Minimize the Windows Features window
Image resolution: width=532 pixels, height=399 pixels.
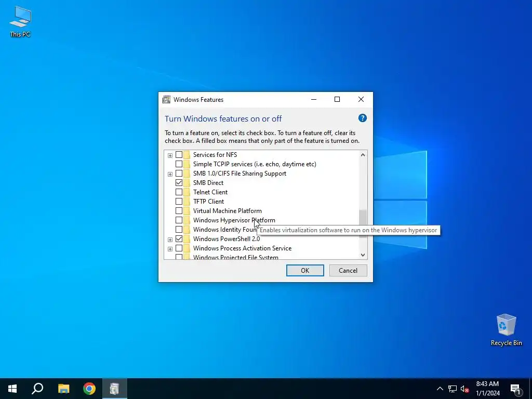(x=313, y=99)
